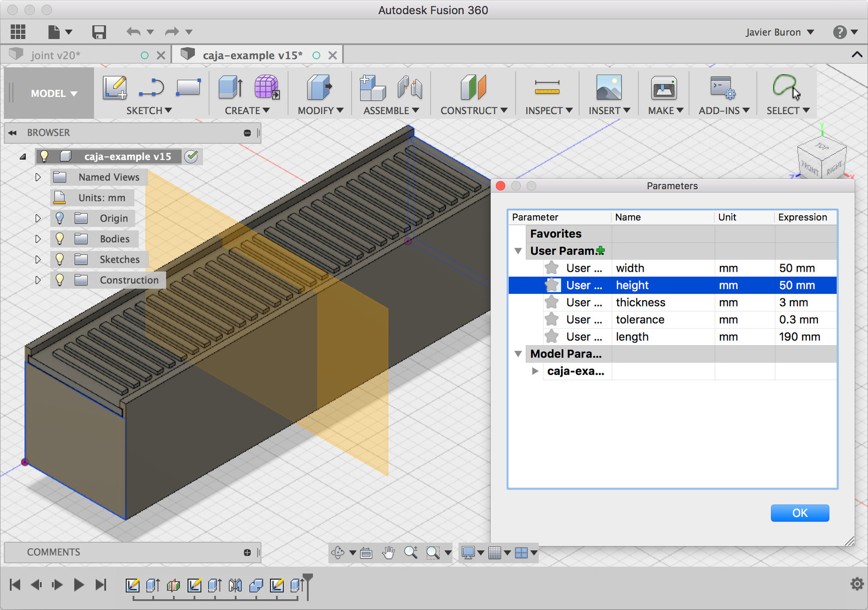Toggle visibility bulb of Sketches folder
The width and height of the screenshot is (868, 610).
coord(60,259)
